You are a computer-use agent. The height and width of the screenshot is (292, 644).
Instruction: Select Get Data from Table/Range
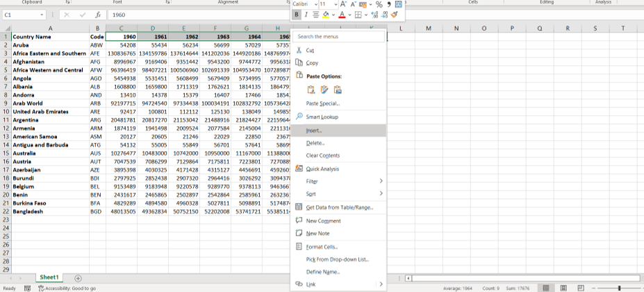[339, 207]
